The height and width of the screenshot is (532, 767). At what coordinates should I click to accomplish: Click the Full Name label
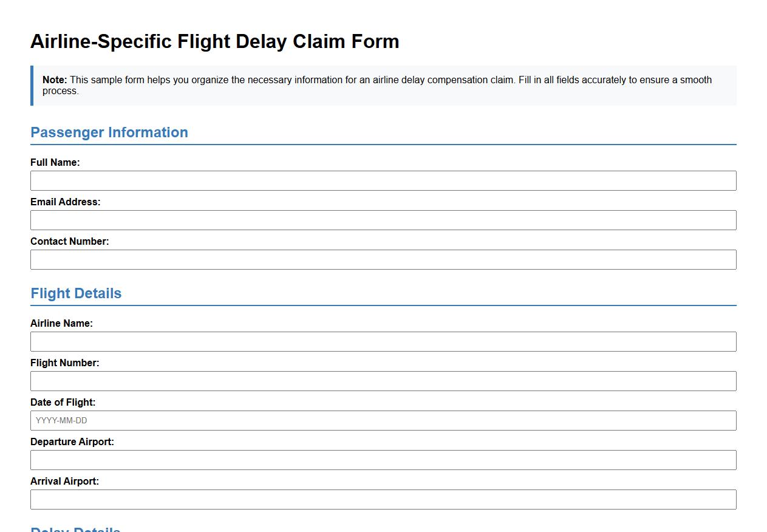(x=55, y=162)
